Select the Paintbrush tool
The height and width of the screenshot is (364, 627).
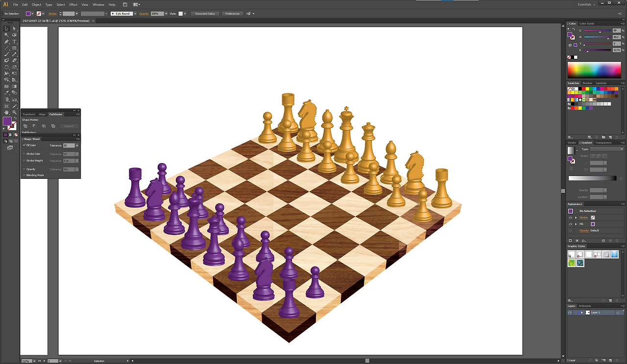pyautogui.click(x=7, y=54)
